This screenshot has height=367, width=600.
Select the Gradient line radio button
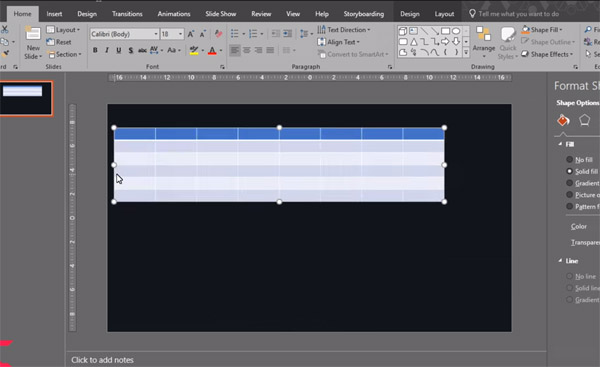tap(569, 300)
